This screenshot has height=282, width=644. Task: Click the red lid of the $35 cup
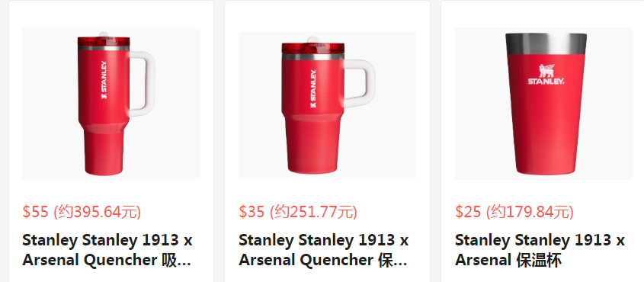(313, 48)
